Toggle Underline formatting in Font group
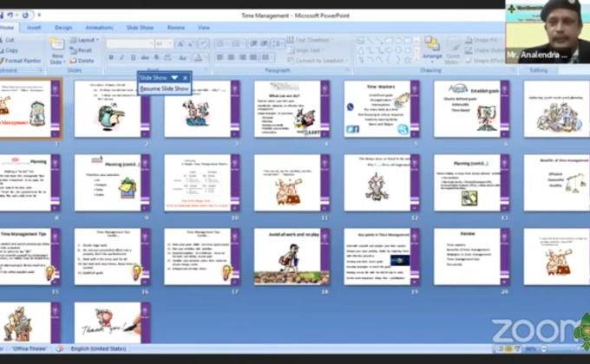Screen dimensions: 590x364 133,57
